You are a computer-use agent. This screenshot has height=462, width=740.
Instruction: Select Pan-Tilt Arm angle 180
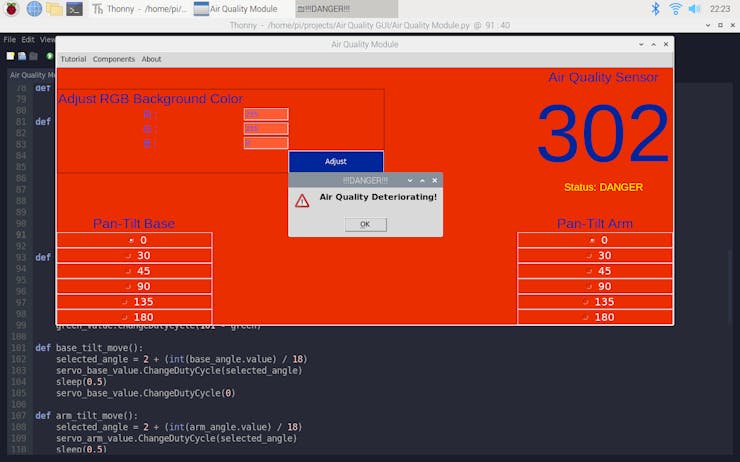(x=595, y=317)
